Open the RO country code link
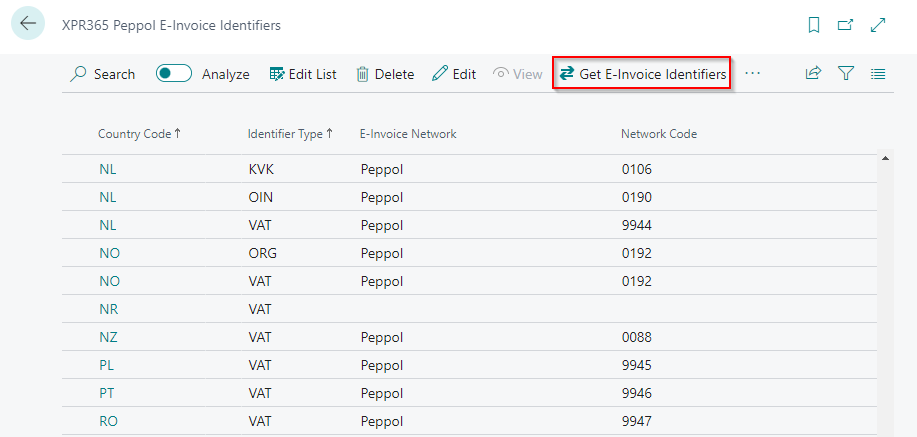The image size is (917, 437). pos(108,421)
